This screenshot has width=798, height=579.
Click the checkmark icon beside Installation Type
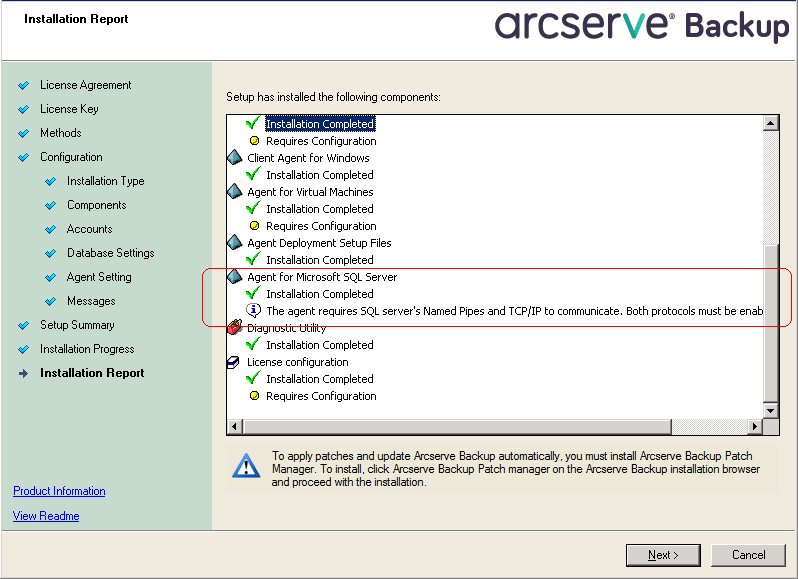coord(50,182)
